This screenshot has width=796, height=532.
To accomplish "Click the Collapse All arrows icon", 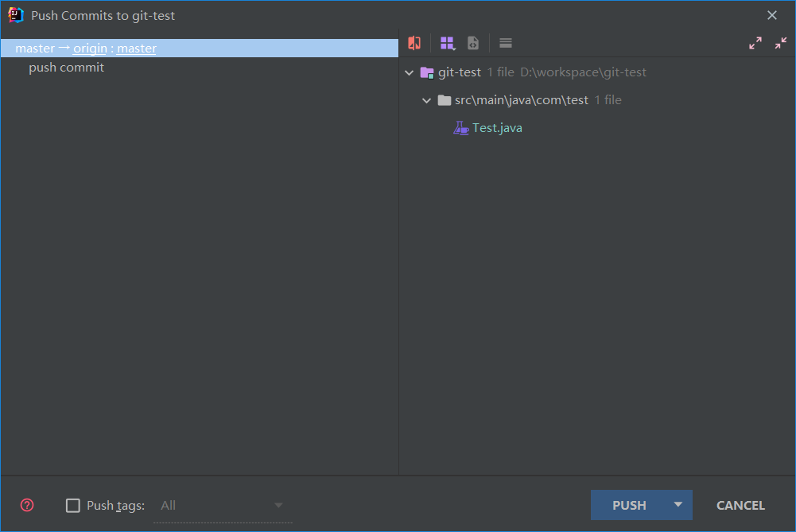I will tap(781, 43).
